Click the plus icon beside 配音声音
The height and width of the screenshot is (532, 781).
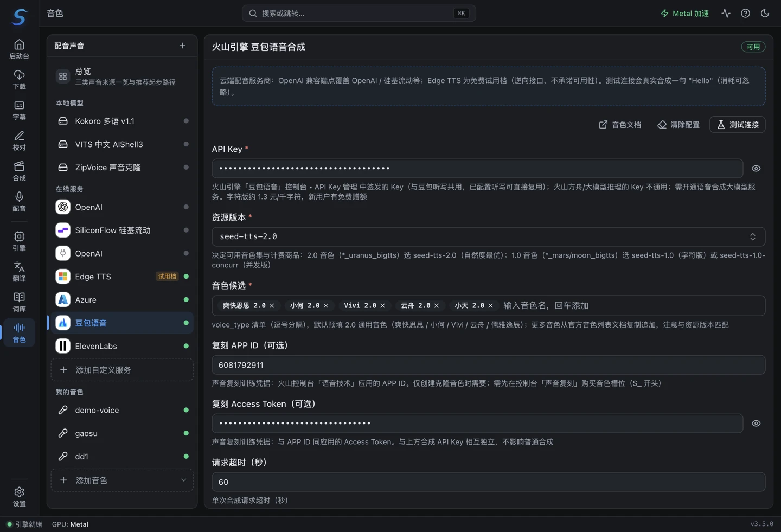click(182, 46)
